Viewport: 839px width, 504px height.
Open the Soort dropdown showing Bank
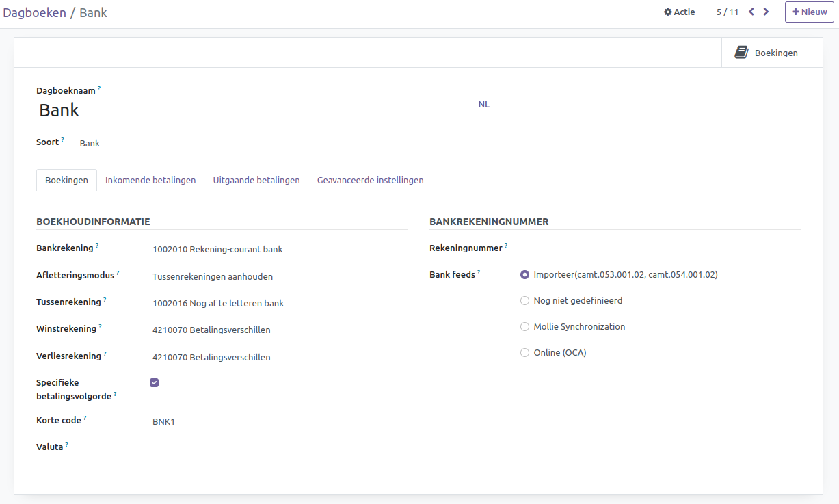coord(90,144)
